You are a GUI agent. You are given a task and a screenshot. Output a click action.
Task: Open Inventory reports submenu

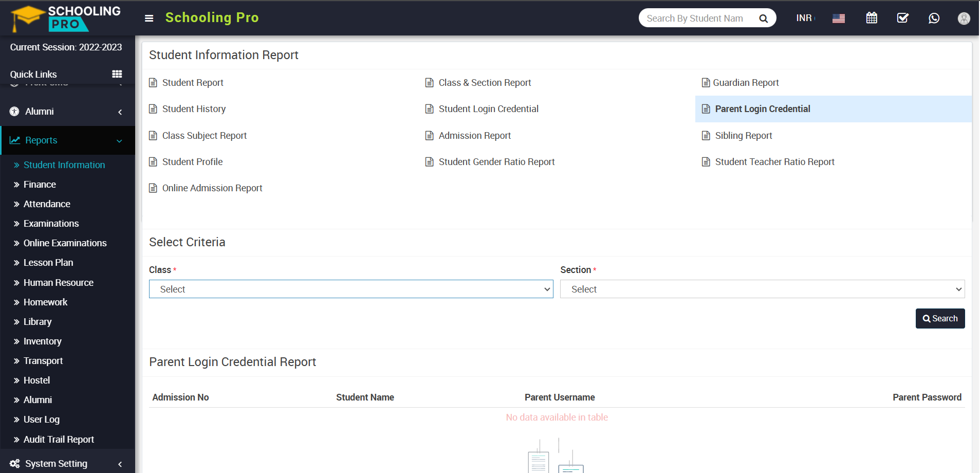(42, 341)
